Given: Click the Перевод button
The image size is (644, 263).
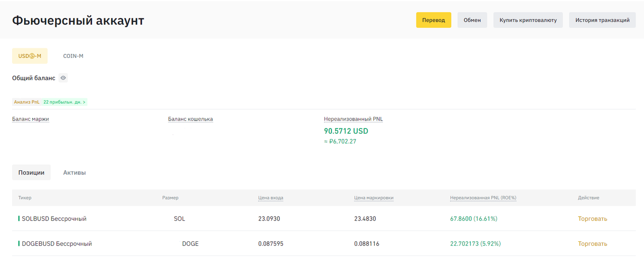Looking at the screenshot, I should coord(434,20).
